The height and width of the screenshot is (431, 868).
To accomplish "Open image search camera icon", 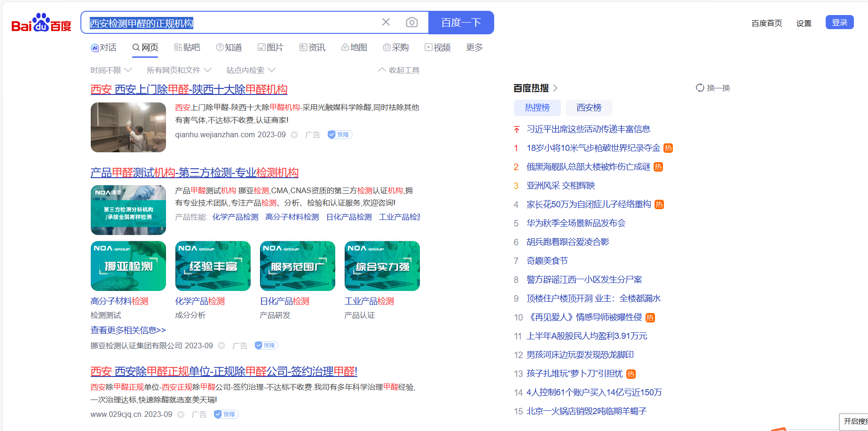I will tap(412, 22).
